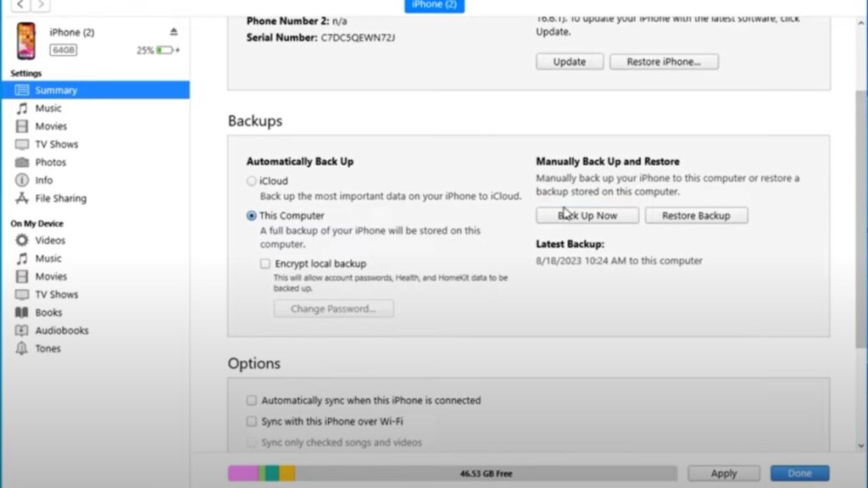
Task: Click the eject icon next to iPhone (2)
Action: click(174, 32)
